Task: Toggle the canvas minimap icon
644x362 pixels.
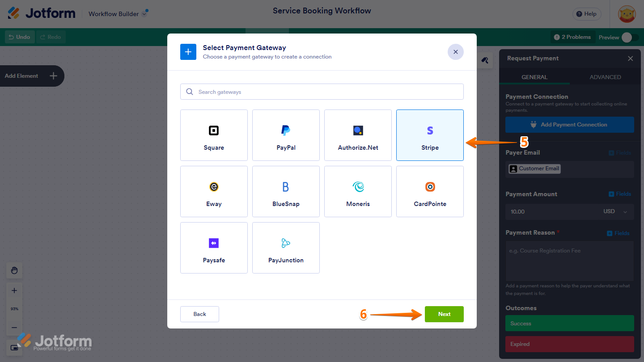Action: click(14, 347)
